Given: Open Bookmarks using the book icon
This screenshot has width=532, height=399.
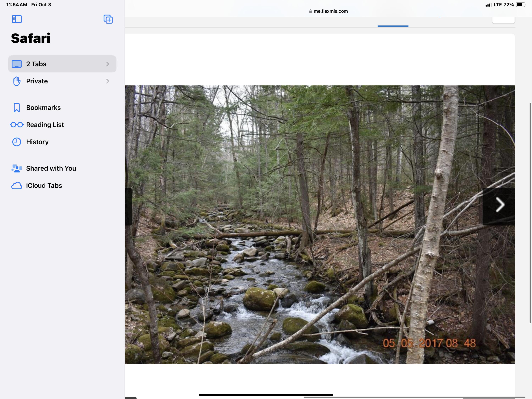Looking at the screenshot, I should [x=17, y=108].
